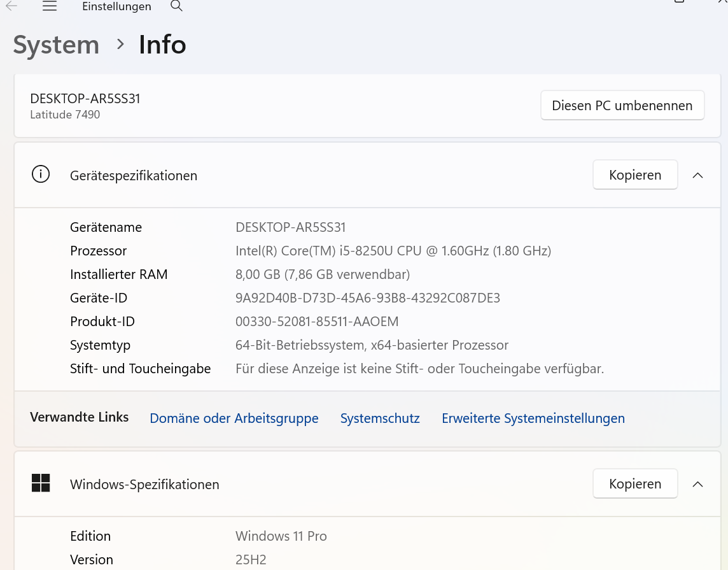This screenshot has height=570, width=728.
Task: Open the hamburger navigation menu
Action: [50, 6]
